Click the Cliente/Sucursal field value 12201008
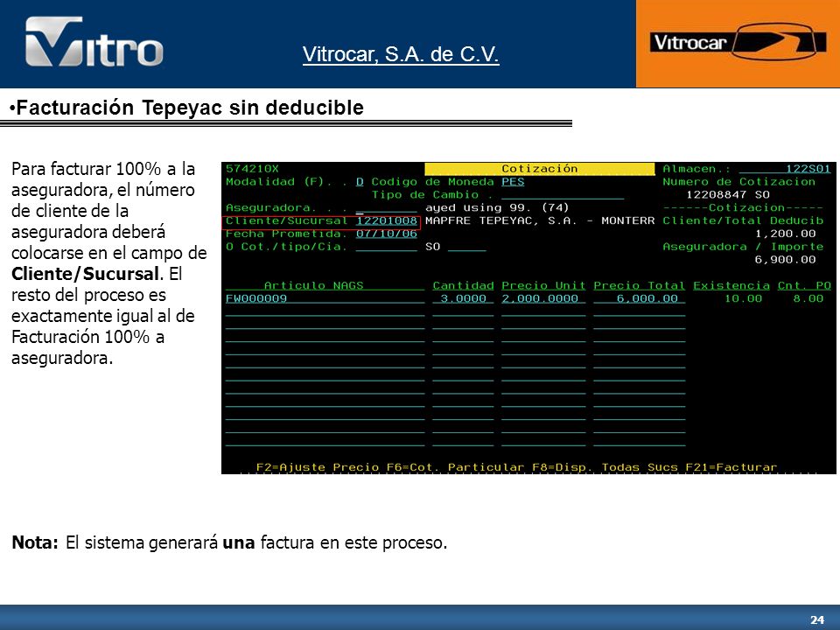 point(387,220)
